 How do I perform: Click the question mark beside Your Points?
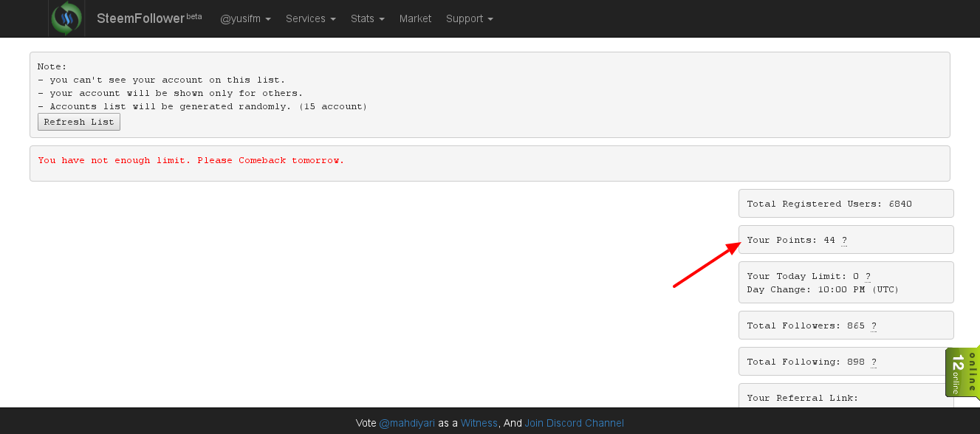844,240
